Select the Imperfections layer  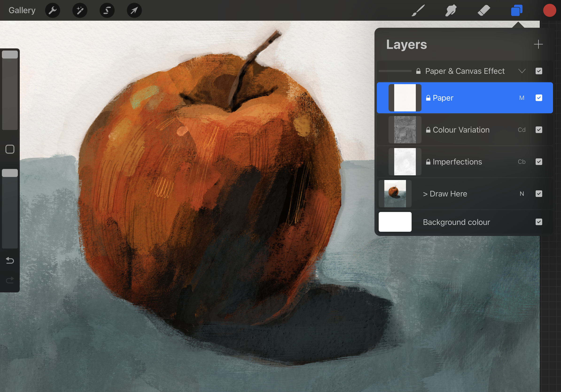point(457,162)
